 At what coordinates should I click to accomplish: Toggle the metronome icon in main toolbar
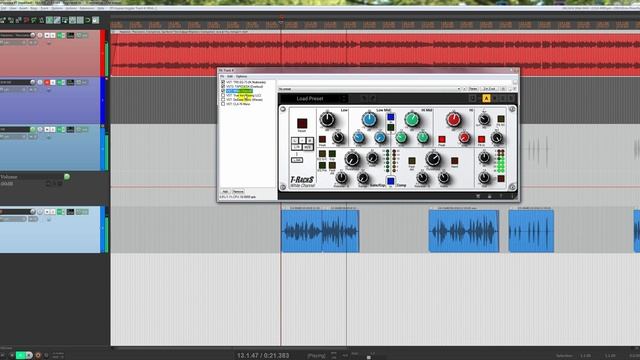click(42, 20)
